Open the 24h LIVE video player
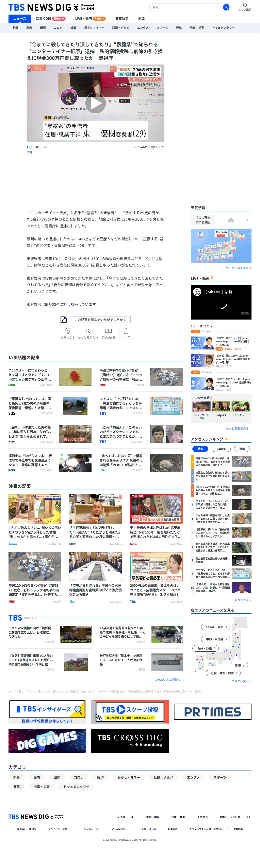The width and height of the screenshot is (260, 868). (x=221, y=302)
